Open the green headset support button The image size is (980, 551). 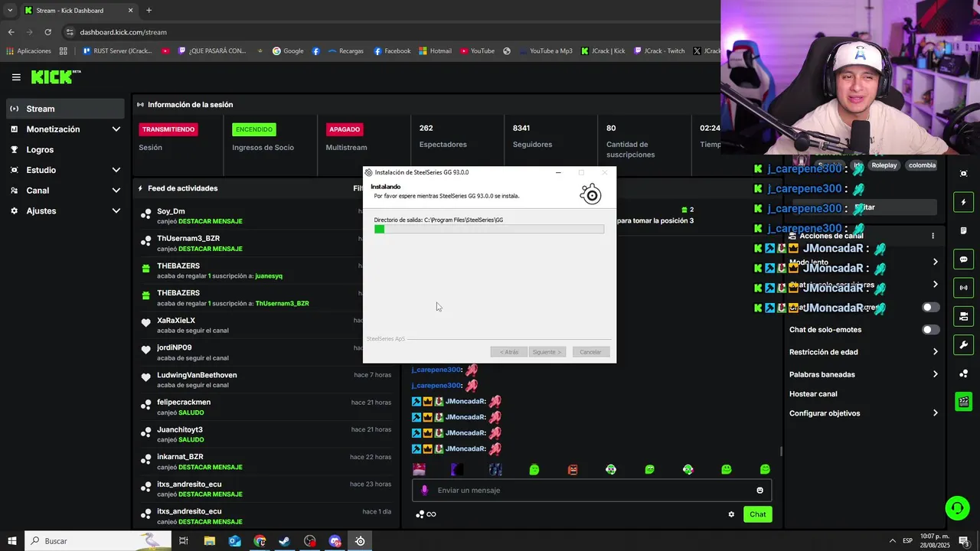click(956, 508)
